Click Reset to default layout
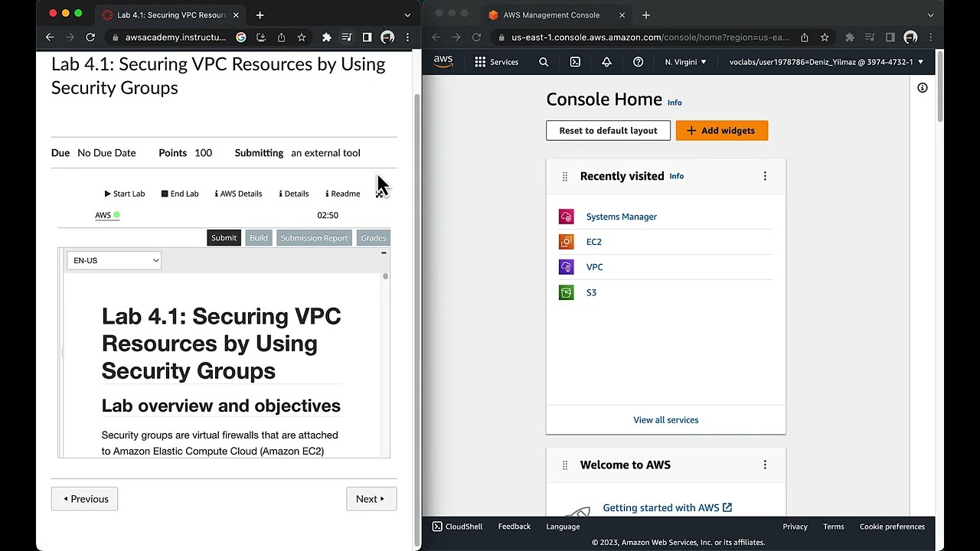The width and height of the screenshot is (980, 551). (608, 131)
